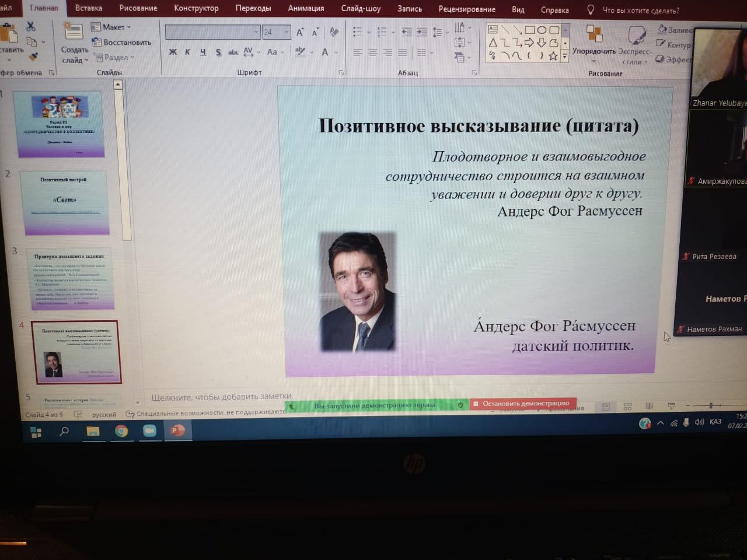Toggle underline Ч formatting
The image size is (747, 560).
point(203,52)
